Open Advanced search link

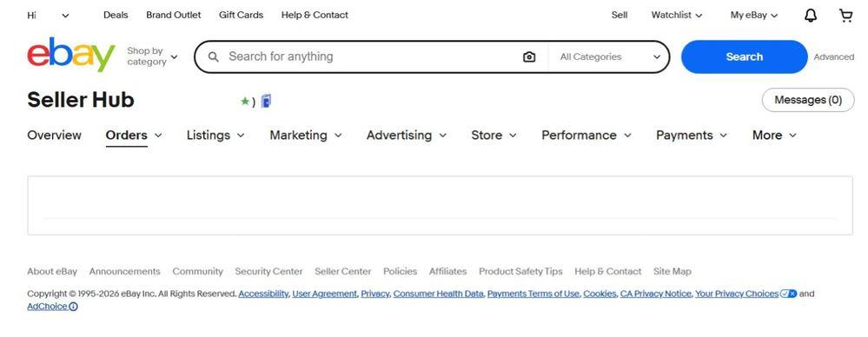833,57
